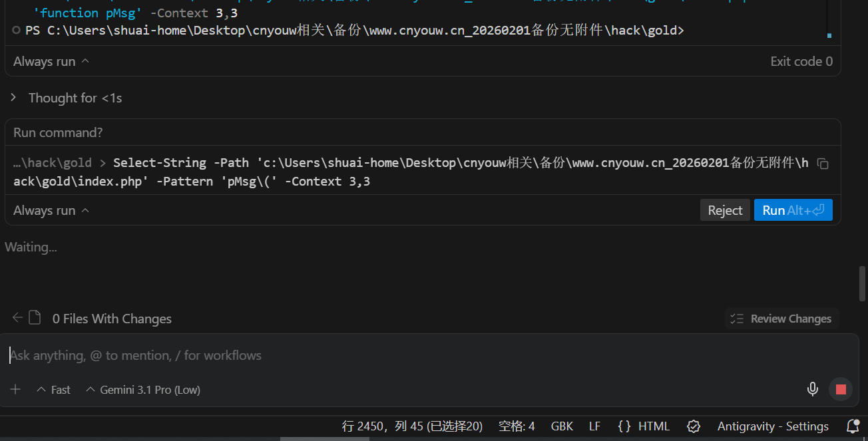868x441 pixels.
Task: Open Always run dropdown under pending command
Action: pos(51,210)
